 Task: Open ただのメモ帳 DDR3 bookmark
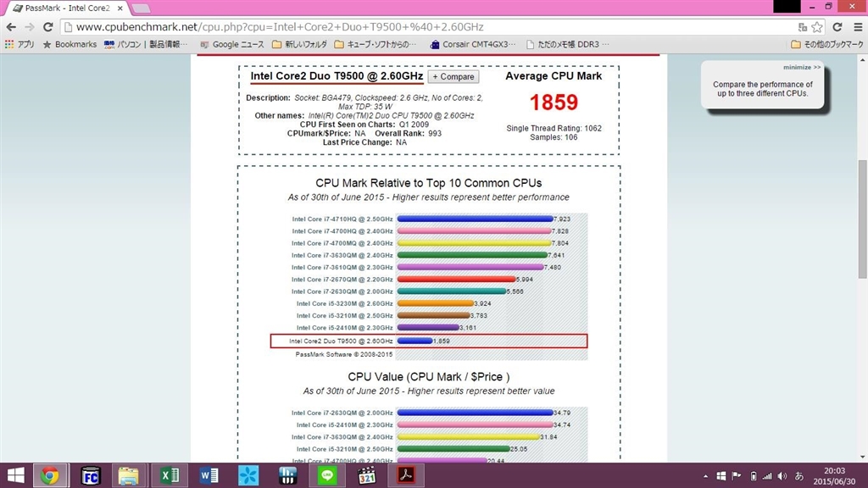click(567, 44)
